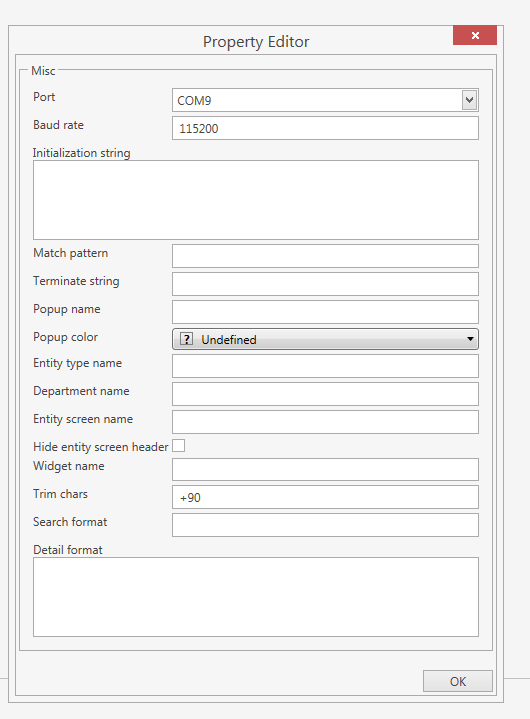530x719 pixels.
Task: Focus the Widget name input field
Action: coord(326,470)
